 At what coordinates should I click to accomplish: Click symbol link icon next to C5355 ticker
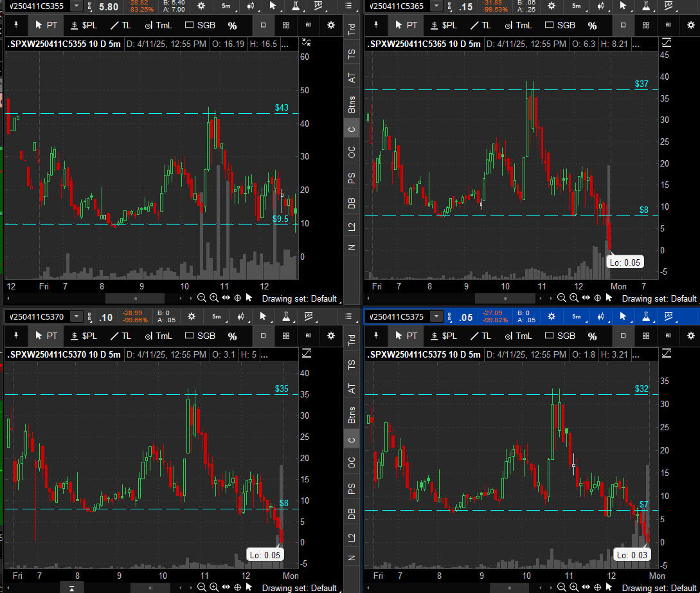[89, 6]
